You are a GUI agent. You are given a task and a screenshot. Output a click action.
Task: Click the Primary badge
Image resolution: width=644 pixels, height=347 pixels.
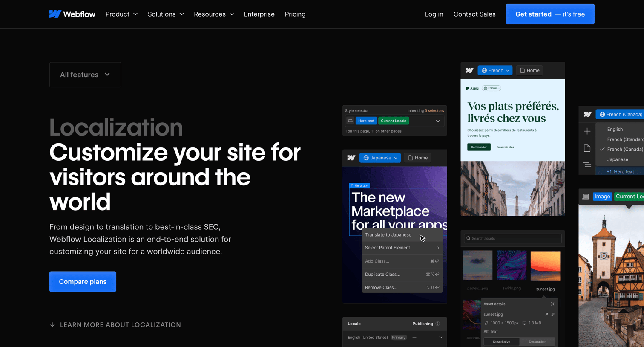(399, 338)
